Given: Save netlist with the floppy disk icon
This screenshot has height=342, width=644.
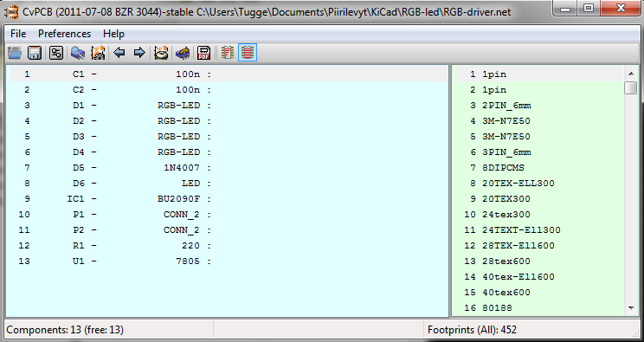Looking at the screenshot, I should pos(35,53).
